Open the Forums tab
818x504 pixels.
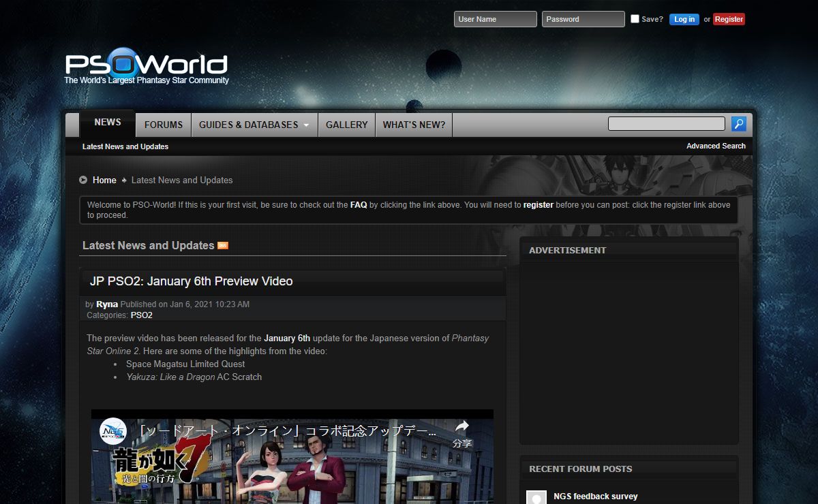(x=164, y=125)
